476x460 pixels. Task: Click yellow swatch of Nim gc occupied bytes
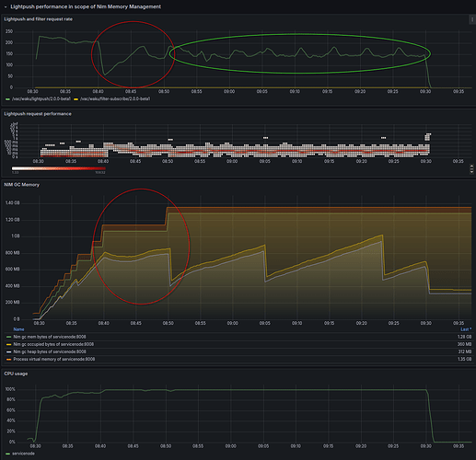pos(8,344)
